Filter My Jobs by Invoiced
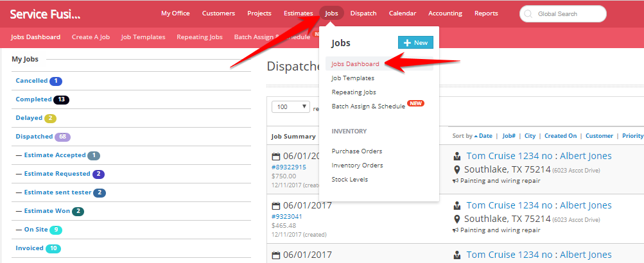Screen dimensions: 644x263 click(x=30, y=248)
